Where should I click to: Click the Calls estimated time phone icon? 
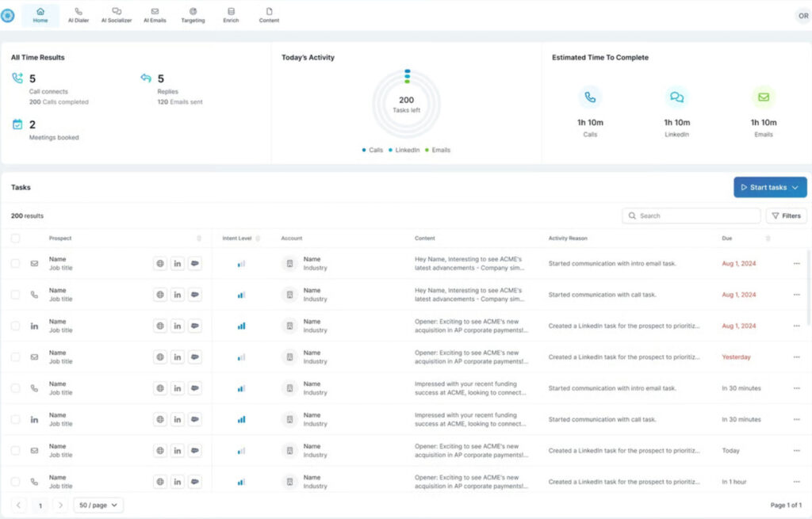[x=590, y=97]
